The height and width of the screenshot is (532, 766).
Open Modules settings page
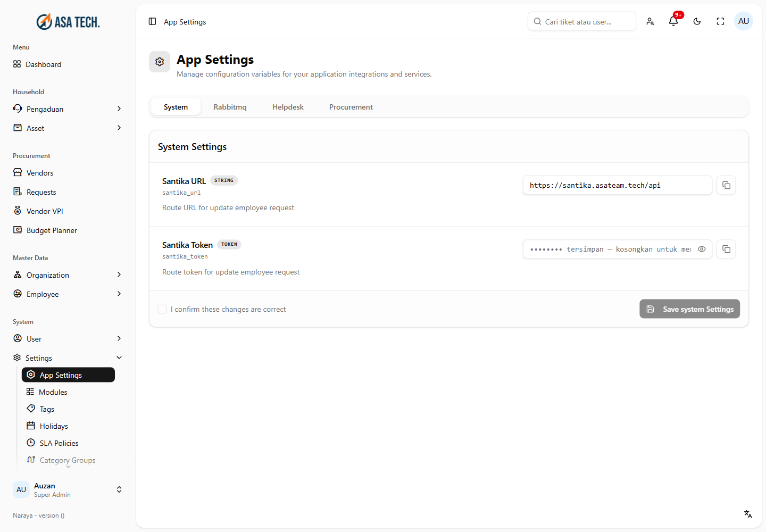pyautogui.click(x=68, y=392)
